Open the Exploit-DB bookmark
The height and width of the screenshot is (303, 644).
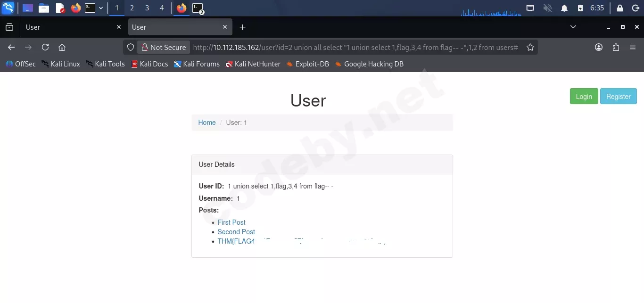(307, 64)
